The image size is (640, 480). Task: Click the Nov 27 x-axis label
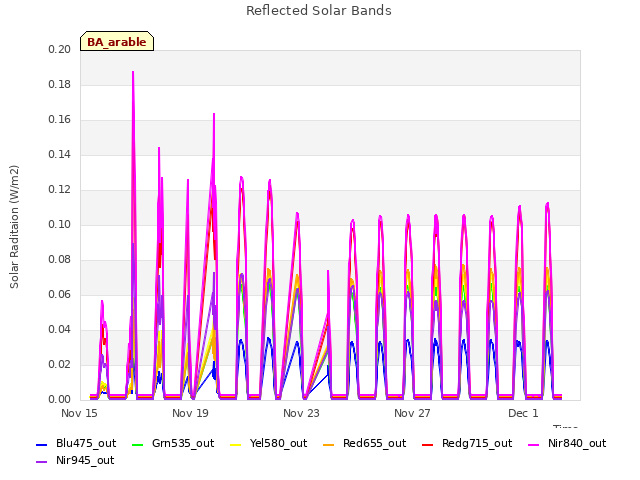[412, 413]
